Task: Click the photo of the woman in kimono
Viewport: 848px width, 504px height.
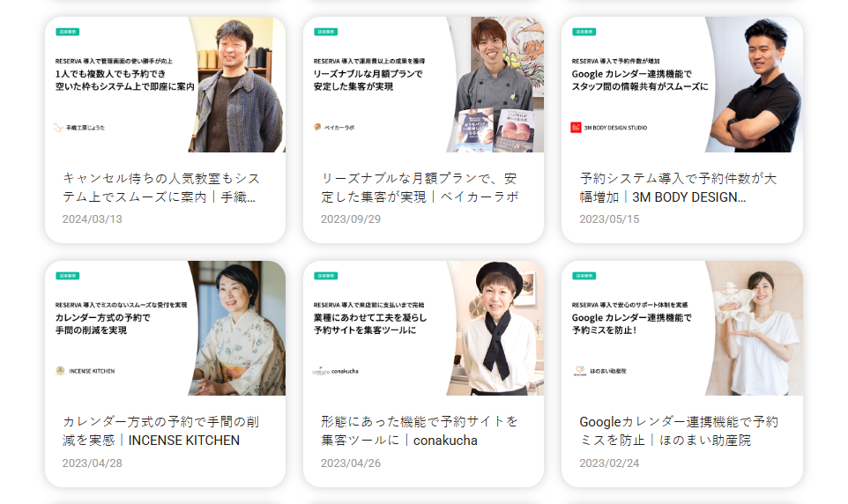Action: pos(238,329)
